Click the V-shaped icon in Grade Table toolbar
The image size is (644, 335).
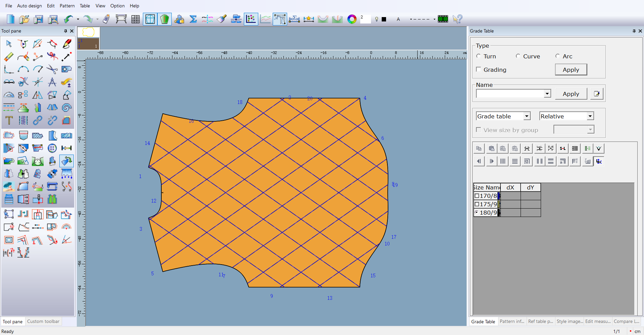point(599,148)
